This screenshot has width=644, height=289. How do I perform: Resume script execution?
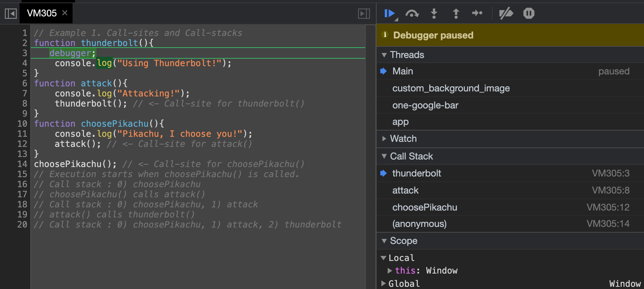click(389, 13)
